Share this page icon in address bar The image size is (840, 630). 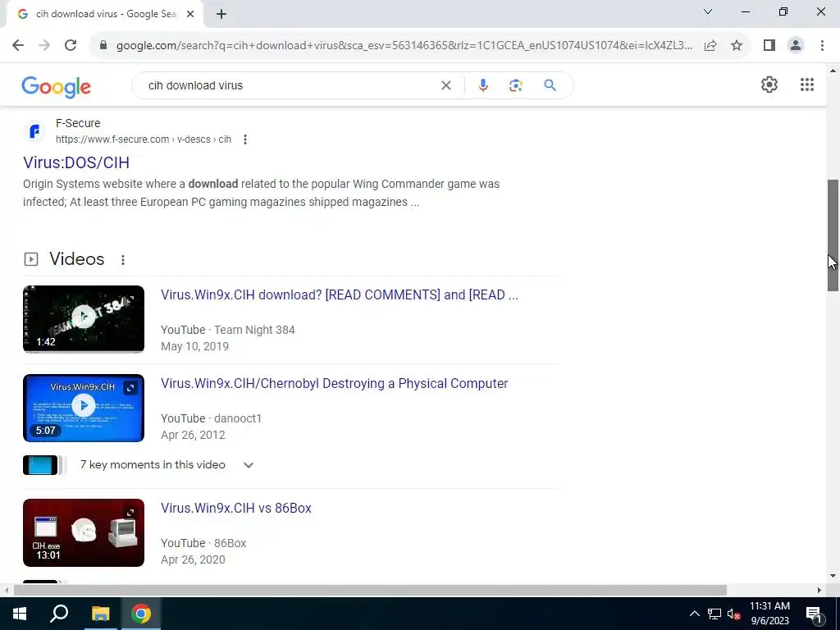click(710, 45)
